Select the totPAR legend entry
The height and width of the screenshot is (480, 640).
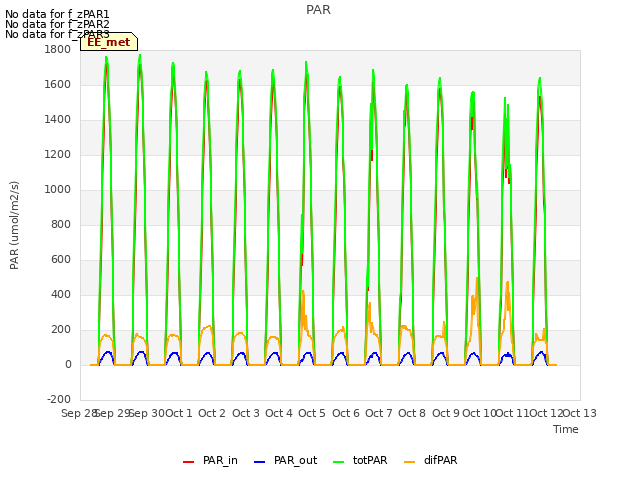(360, 460)
